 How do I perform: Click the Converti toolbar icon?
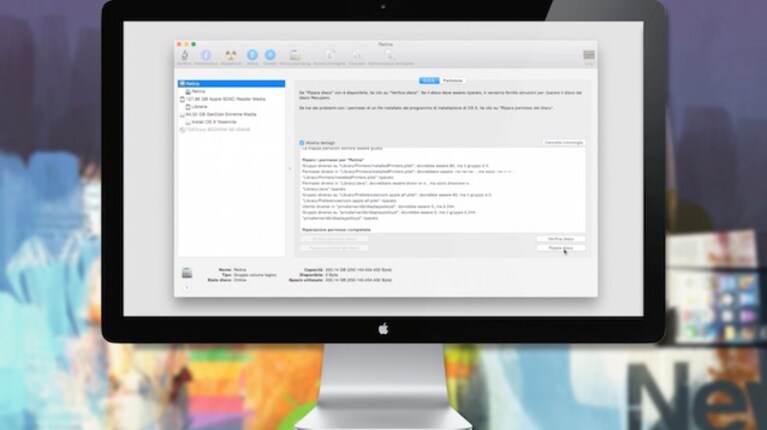pos(357,55)
